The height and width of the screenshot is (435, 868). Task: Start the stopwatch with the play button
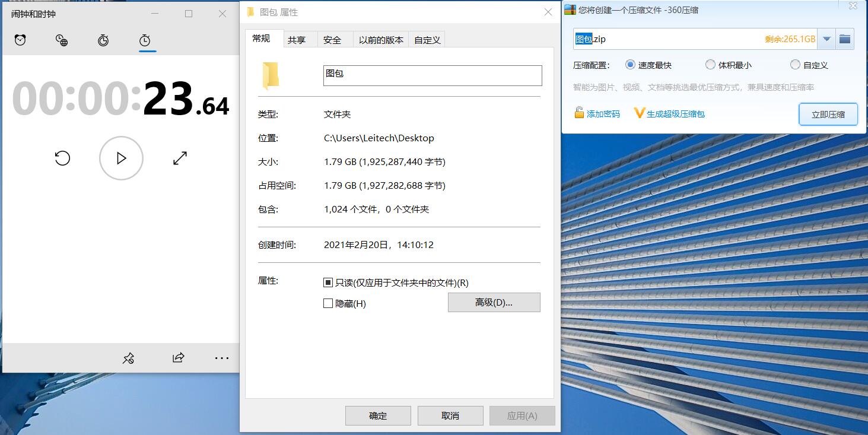121,158
